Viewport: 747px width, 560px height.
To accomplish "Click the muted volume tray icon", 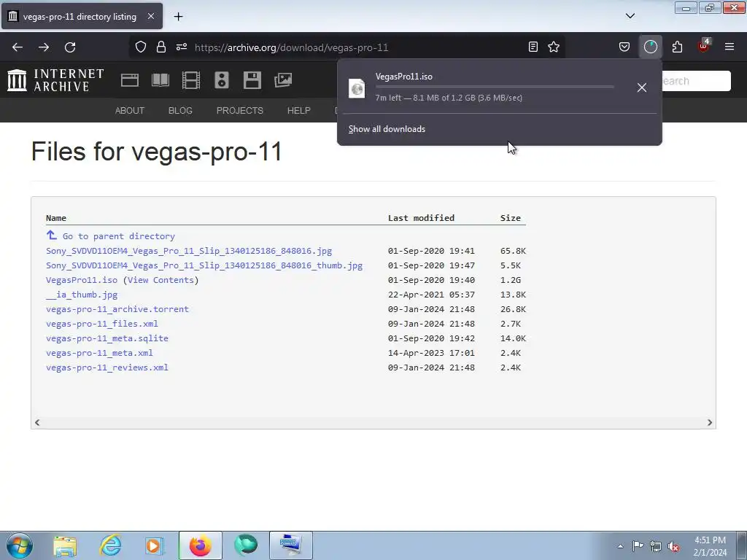I will click(673, 546).
